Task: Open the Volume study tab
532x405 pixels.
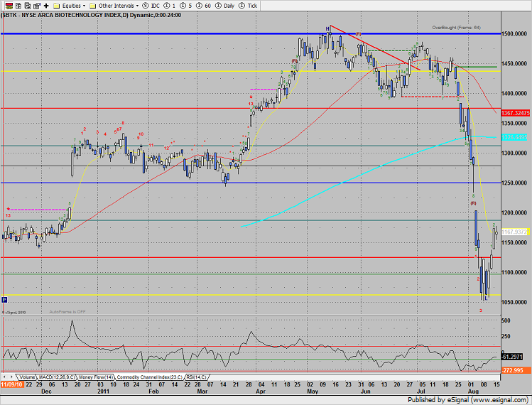Action: [x=27, y=377]
